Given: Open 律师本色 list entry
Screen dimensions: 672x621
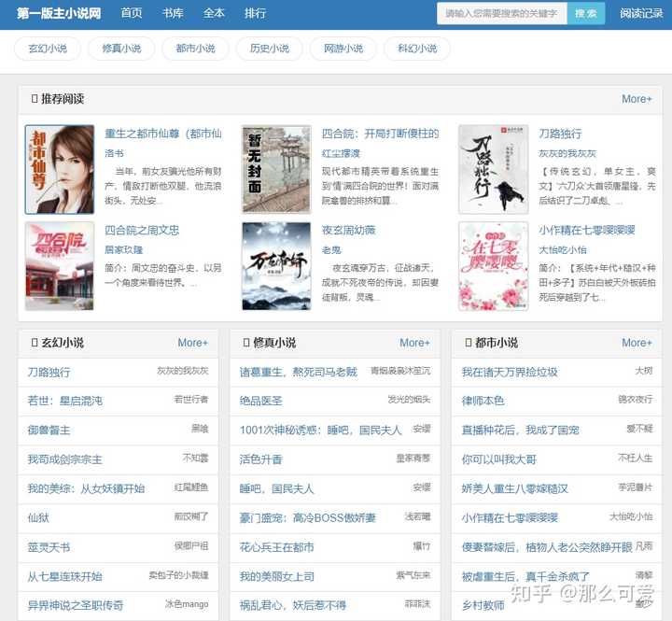Looking at the screenshot, I should pyautogui.click(x=483, y=401).
